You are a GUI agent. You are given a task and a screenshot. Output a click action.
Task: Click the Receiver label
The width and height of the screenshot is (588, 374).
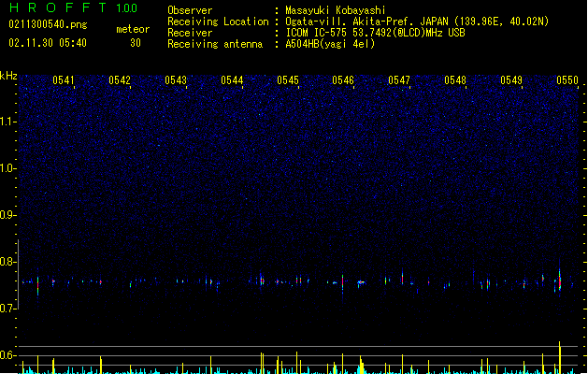(190, 33)
